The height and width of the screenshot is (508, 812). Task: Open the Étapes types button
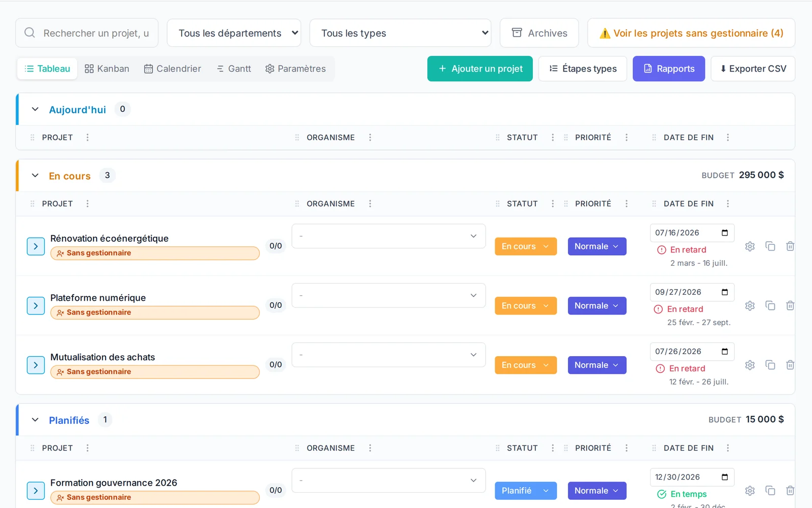[x=583, y=69]
